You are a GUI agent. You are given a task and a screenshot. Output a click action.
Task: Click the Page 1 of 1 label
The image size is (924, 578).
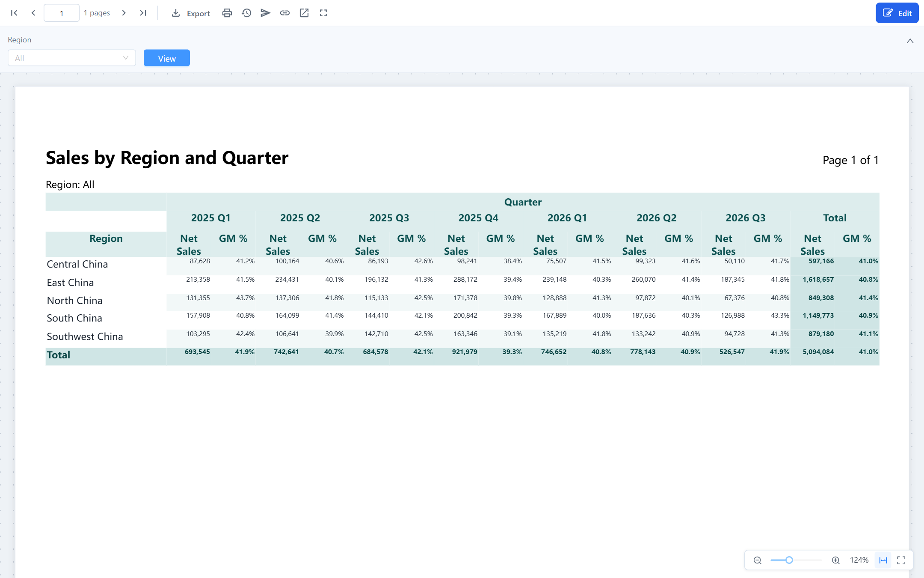click(x=850, y=160)
